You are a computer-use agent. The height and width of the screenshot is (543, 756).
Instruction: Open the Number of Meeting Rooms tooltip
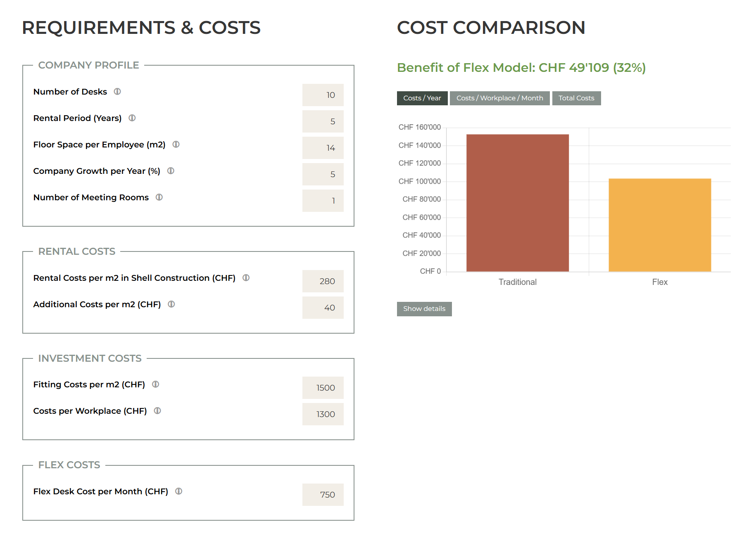159,197
